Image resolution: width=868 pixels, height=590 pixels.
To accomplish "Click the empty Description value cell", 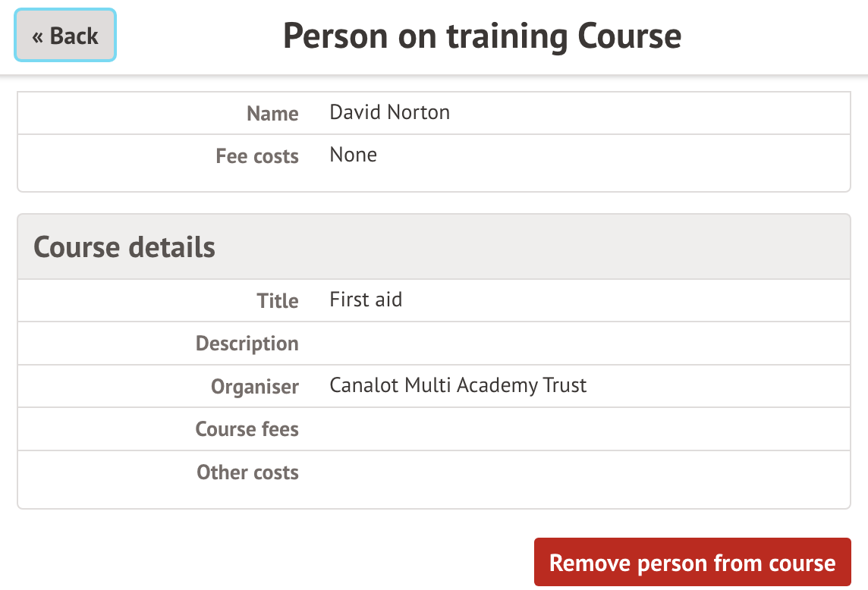I will click(584, 344).
